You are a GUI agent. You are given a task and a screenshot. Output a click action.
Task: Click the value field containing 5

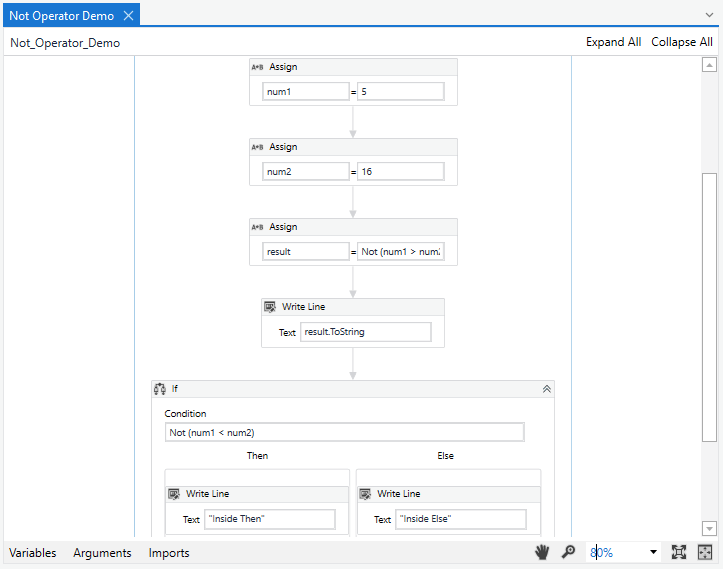point(401,91)
